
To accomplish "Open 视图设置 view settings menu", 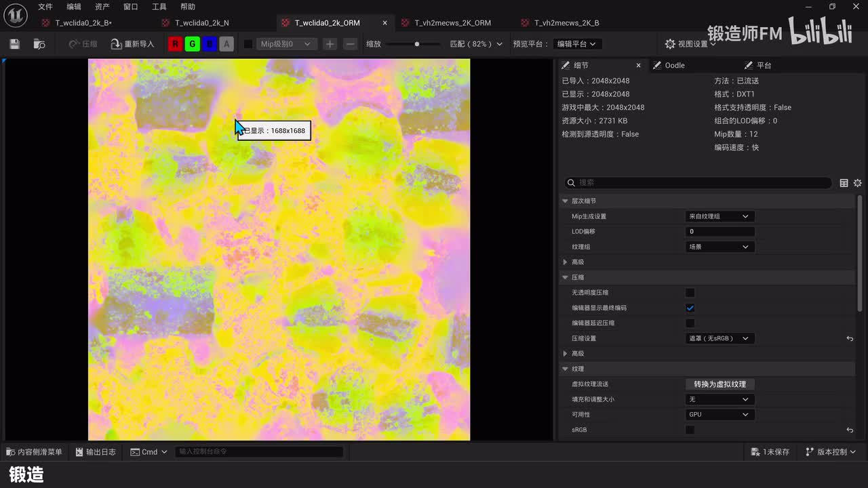I will (x=690, y=44).
